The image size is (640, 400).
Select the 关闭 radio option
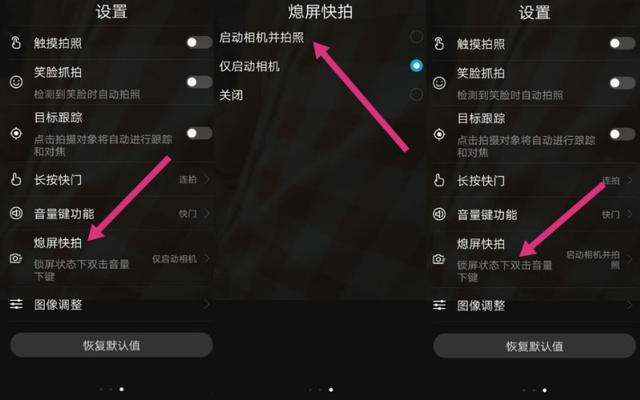(x=416, y=95)
